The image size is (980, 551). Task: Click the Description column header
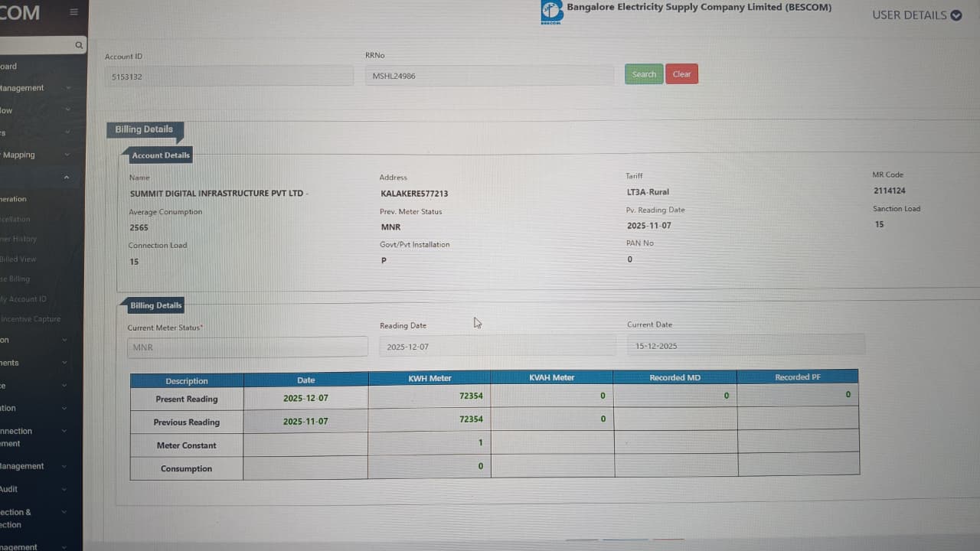[x=187, y=380]
